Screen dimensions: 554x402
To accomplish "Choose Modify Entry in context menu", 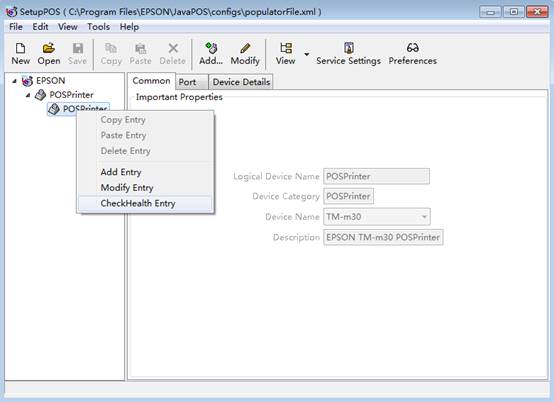I will 145,188.
